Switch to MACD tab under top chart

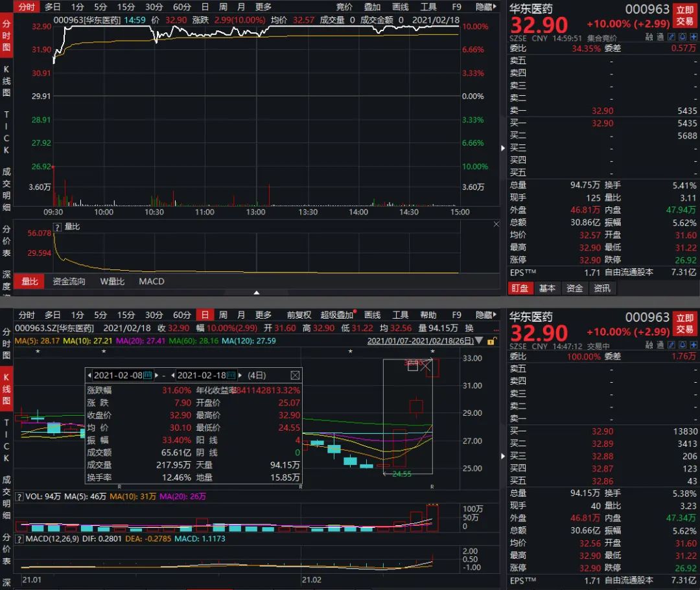coord(151,281)
